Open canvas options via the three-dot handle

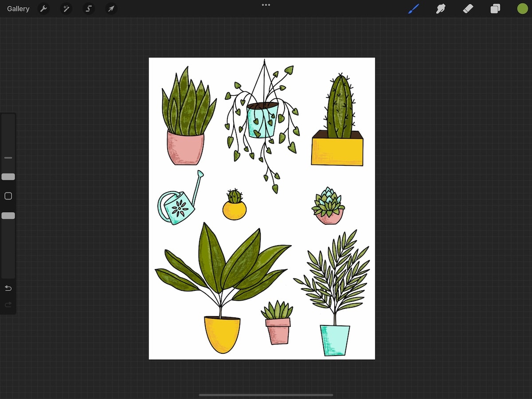coord(266,5)
